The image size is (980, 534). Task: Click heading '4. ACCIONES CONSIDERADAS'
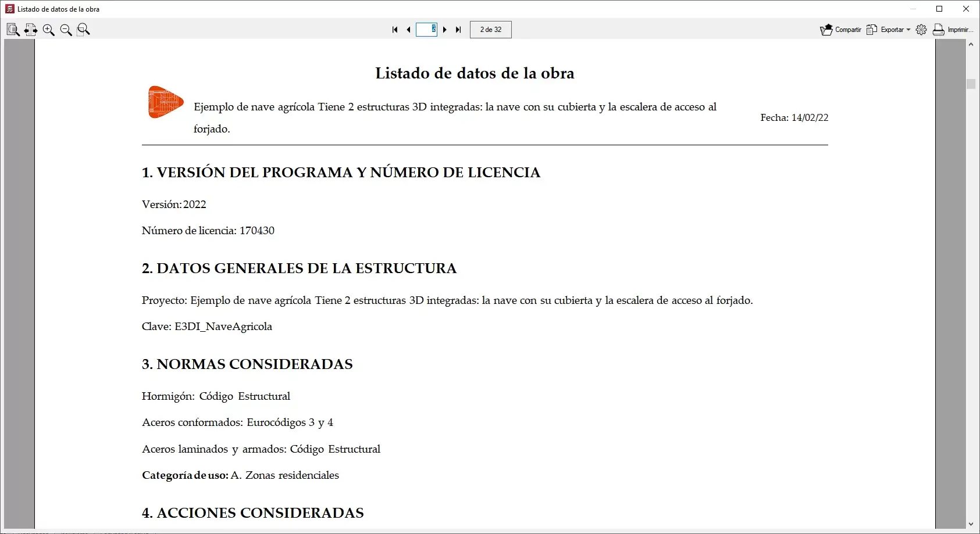pos(253,513)
